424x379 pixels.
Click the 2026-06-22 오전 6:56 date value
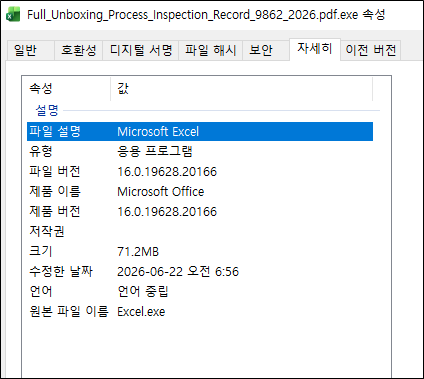pyautogui.click(x=178, y=272)
